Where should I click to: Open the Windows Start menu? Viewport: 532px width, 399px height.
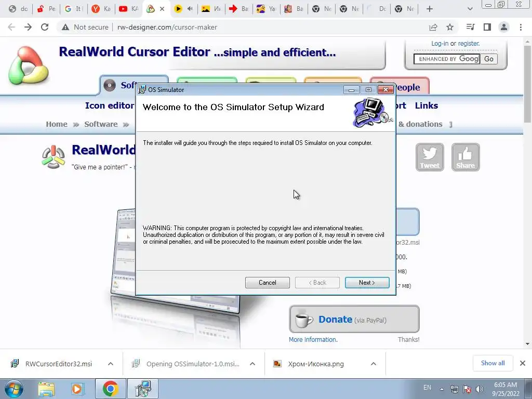pyautogui.click(x=14, y=389)
